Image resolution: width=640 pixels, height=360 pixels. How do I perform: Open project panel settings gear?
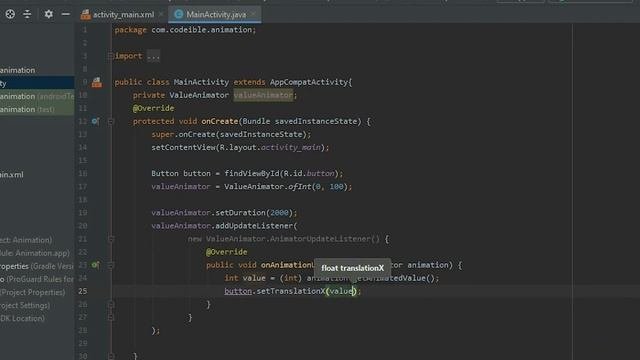click(49, 14)
